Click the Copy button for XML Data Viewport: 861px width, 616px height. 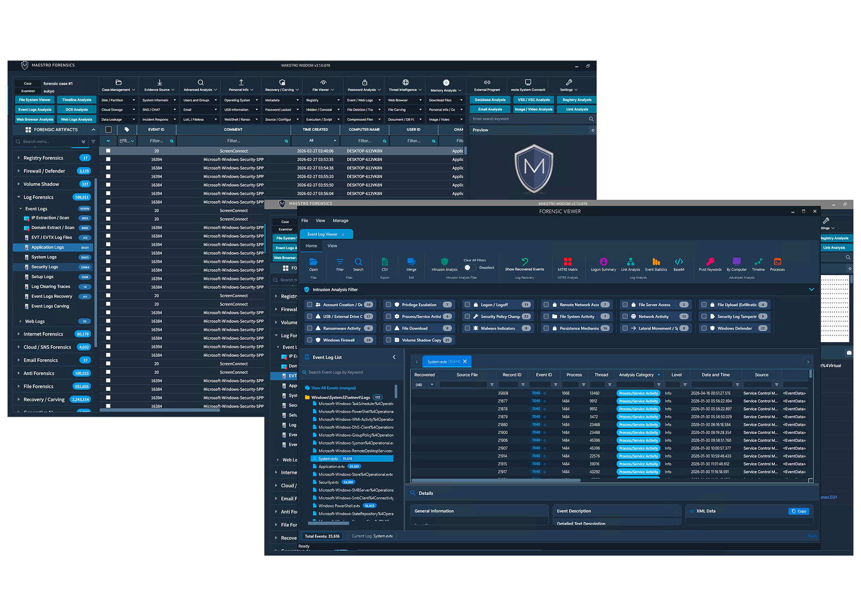pyautogui.click(x=799, y=511)
